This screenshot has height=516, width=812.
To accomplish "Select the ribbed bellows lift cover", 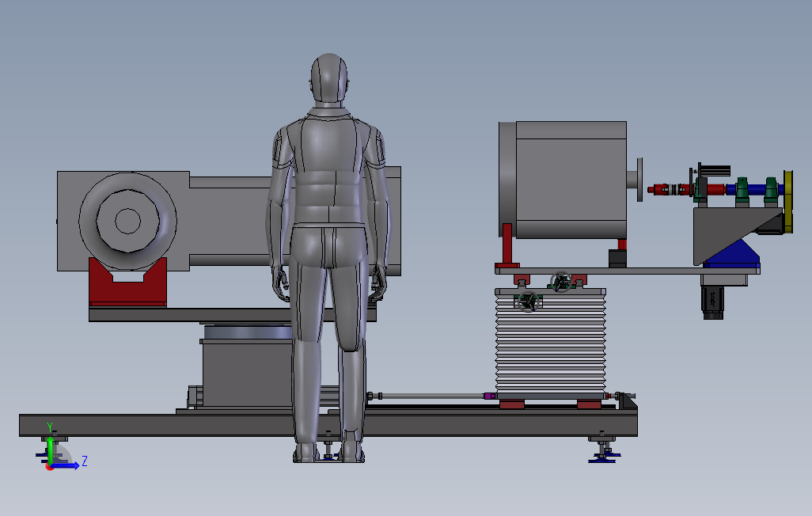I will tap(551, 343).
